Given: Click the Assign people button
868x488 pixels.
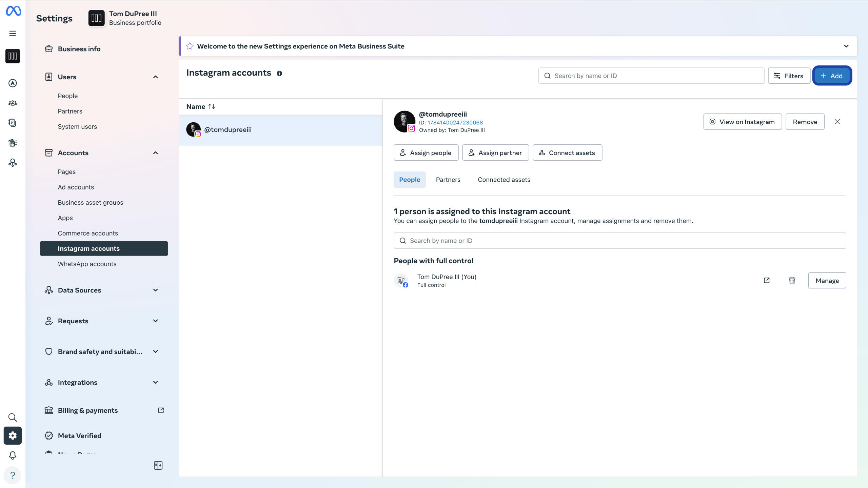Looking at the screenshot, I should [x=426, y=152].
